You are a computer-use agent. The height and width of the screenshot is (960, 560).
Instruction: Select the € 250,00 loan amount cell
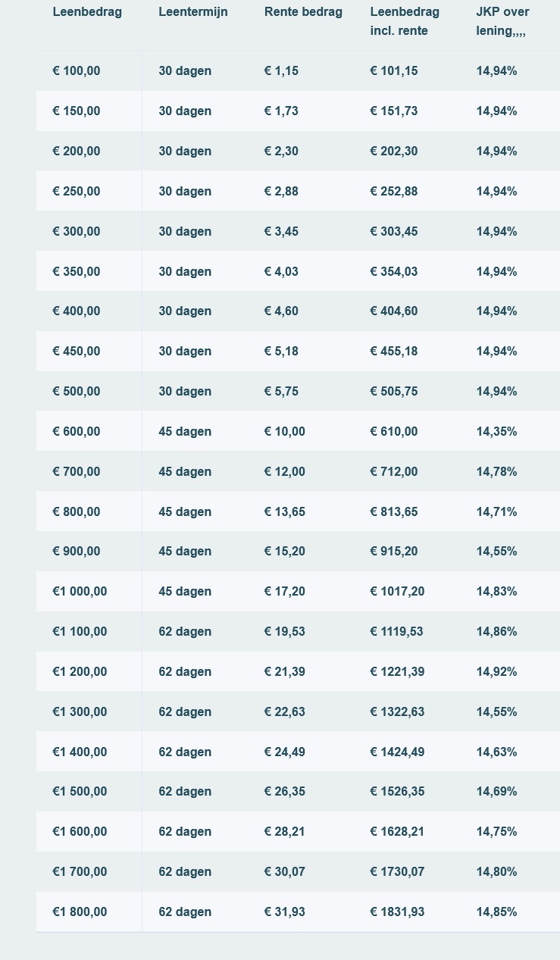click(77, 192)
